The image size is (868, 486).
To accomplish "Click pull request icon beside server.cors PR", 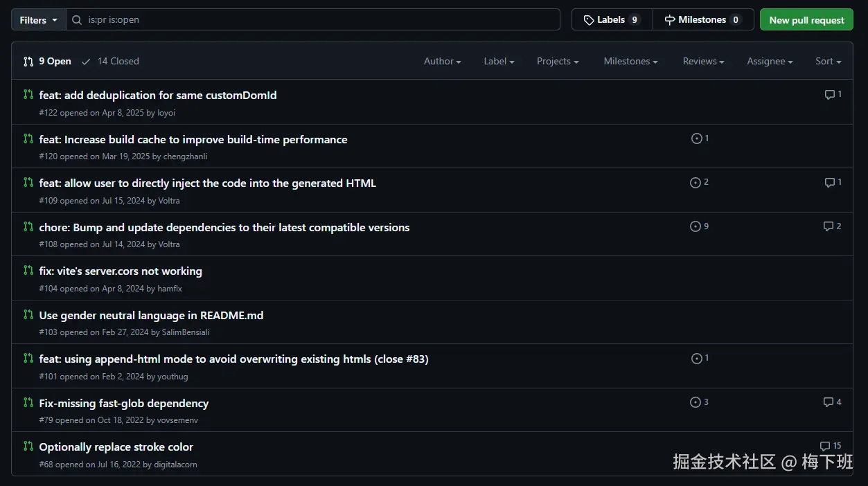I will point(28,270).
